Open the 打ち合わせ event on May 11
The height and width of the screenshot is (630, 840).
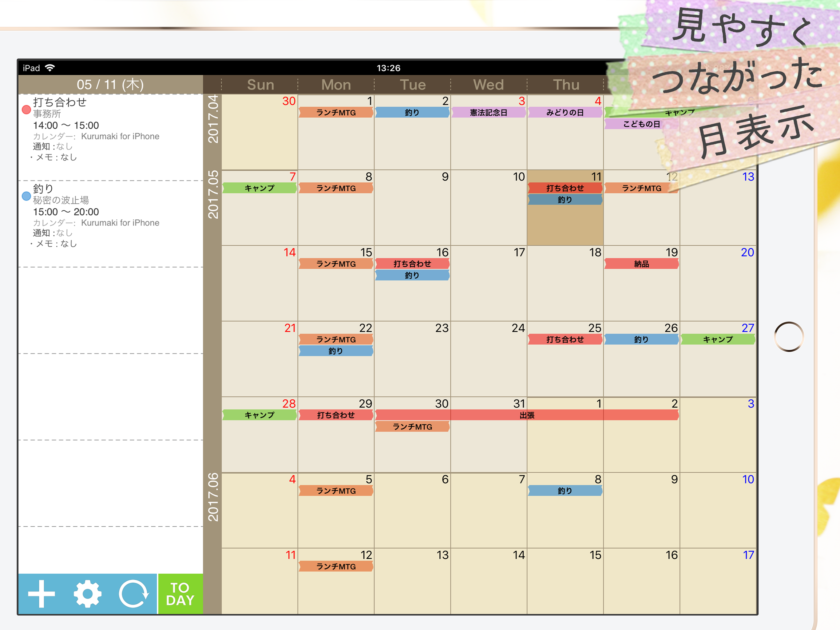(565, 188)
